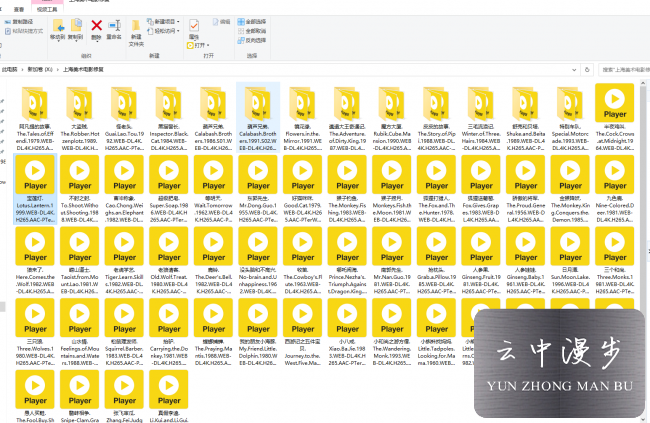This screenshot has height=423, width=650.
Task: Select The.Robber.Hotzenplotz.1989 folder
Action: coord(80,117)
